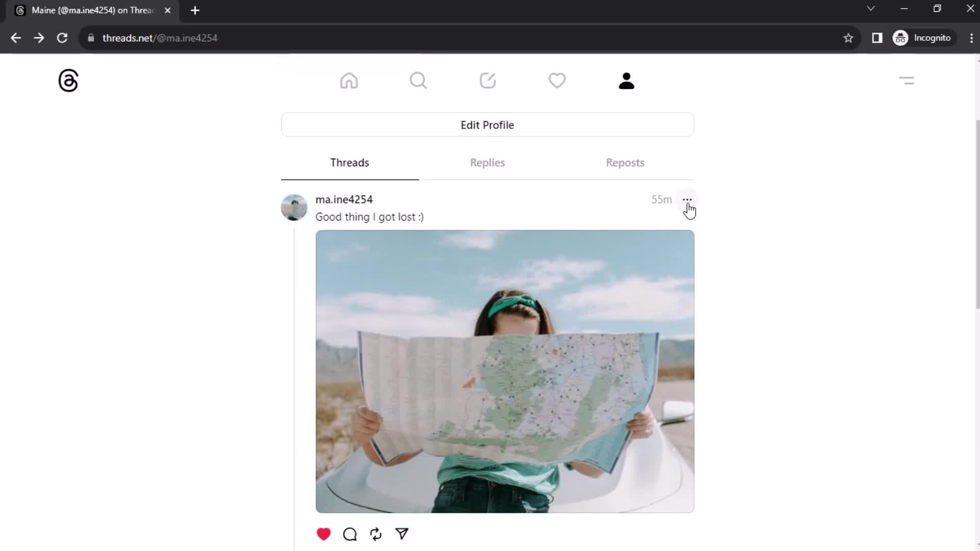Switch to the Reposts tab
This screenshot has height=551, width=980.
(x=625, y=162)
